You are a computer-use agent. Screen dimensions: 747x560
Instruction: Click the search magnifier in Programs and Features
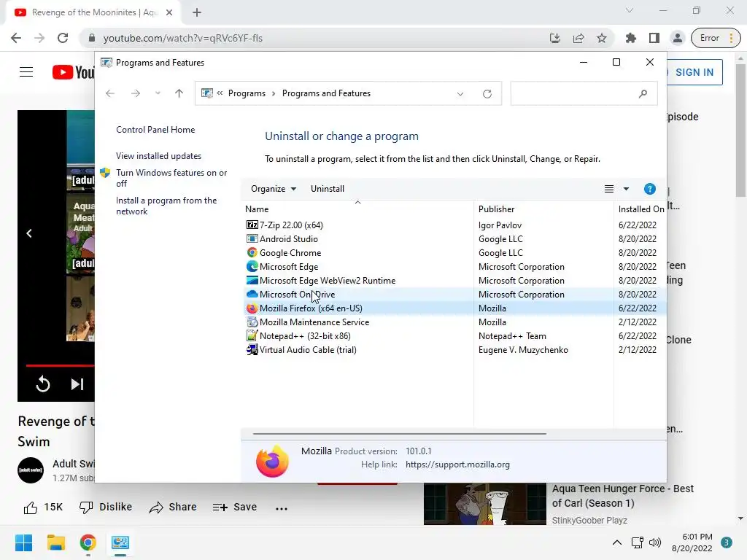[643, 93]
